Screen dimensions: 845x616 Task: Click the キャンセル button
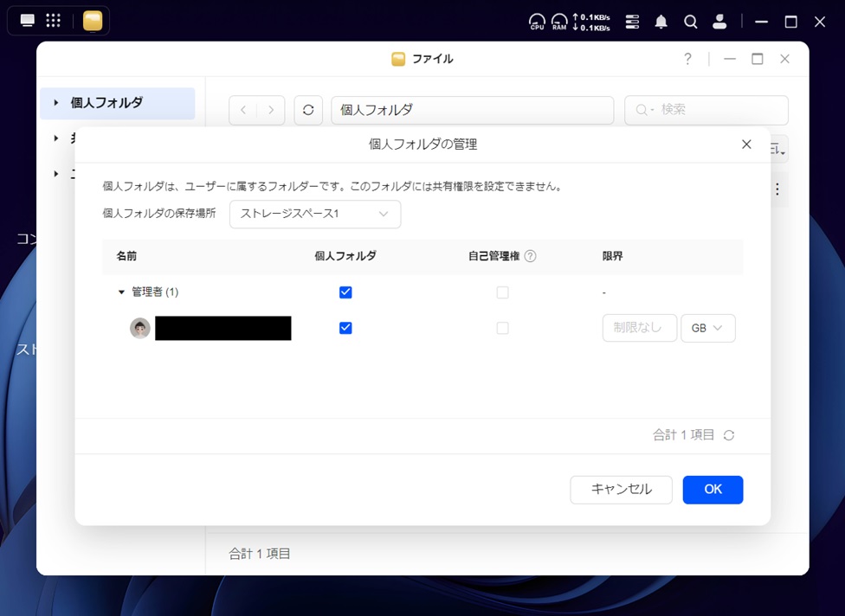pos(622,490)
